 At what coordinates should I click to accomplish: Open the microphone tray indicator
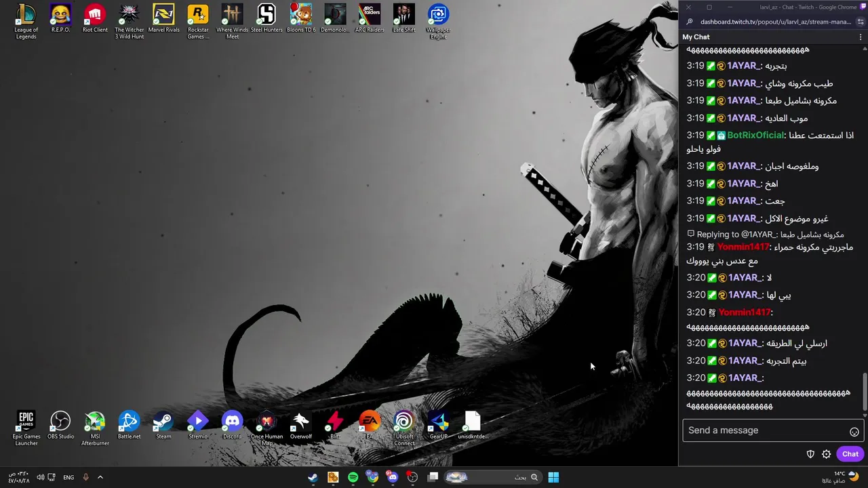coord(85,477)
